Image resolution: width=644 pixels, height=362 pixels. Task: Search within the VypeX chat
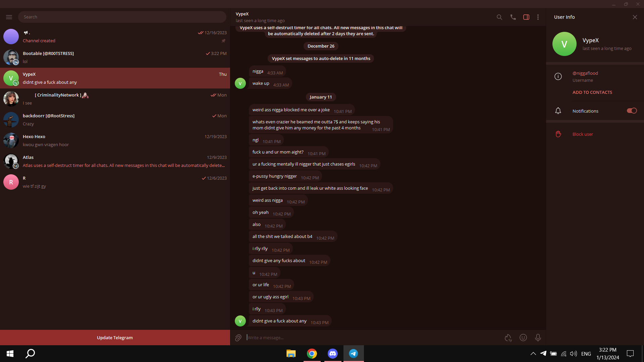(499, 17)
